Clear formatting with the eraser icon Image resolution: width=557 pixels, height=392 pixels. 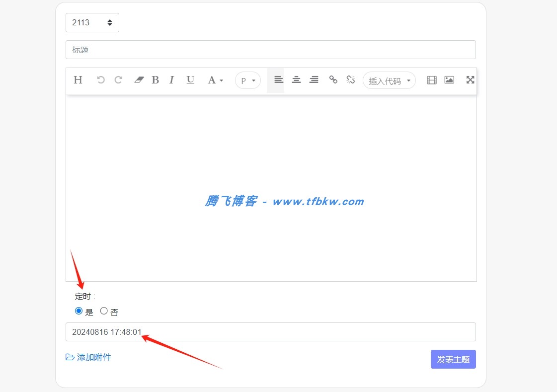139,80
